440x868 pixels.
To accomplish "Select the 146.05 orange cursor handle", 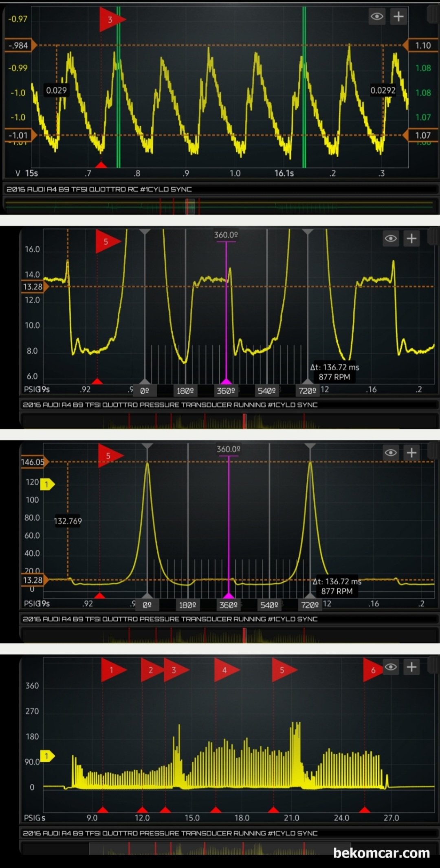I will point(35,462).
